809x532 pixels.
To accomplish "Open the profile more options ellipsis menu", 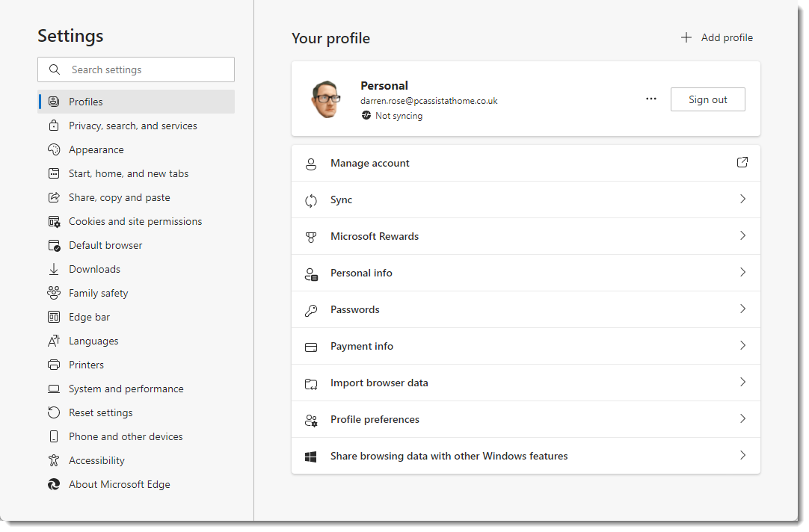I will [x=651, y=99].
